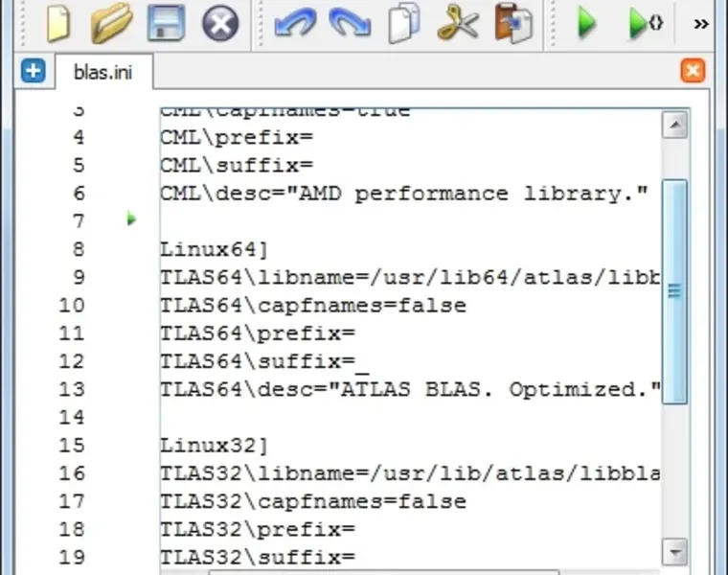The image size is (728, 575).
Task: Open a file with the folder icon
Action: (111, 23)
